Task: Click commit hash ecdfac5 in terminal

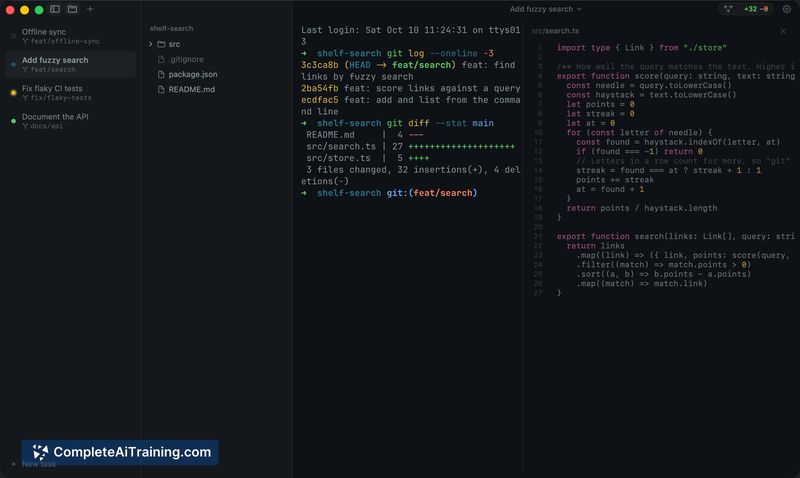Action: click(319, 100)
